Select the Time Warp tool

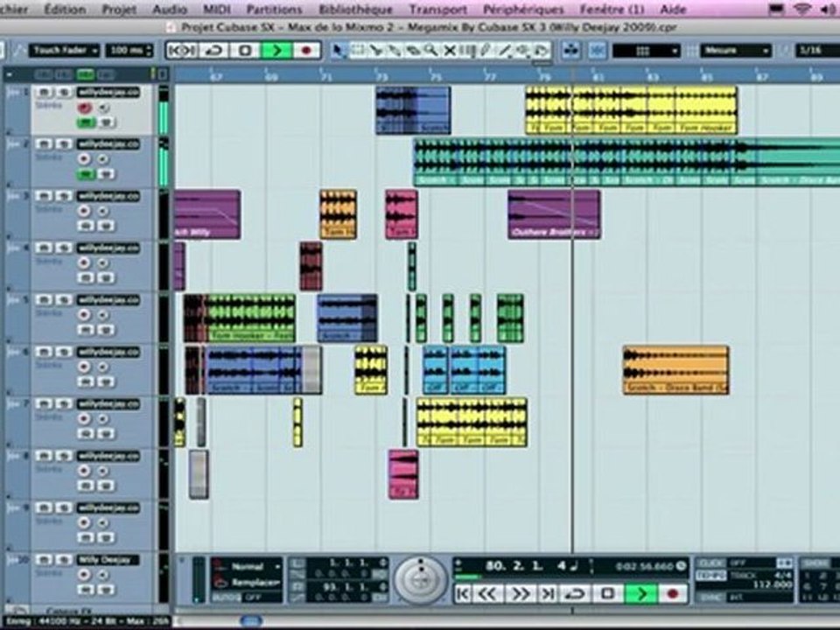[x=467, y=51]
